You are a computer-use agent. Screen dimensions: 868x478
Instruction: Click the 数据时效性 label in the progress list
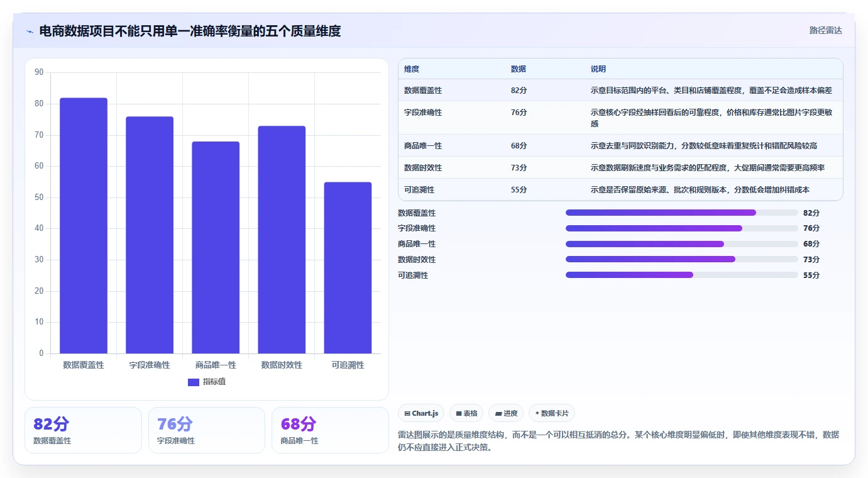coord(417,260)
